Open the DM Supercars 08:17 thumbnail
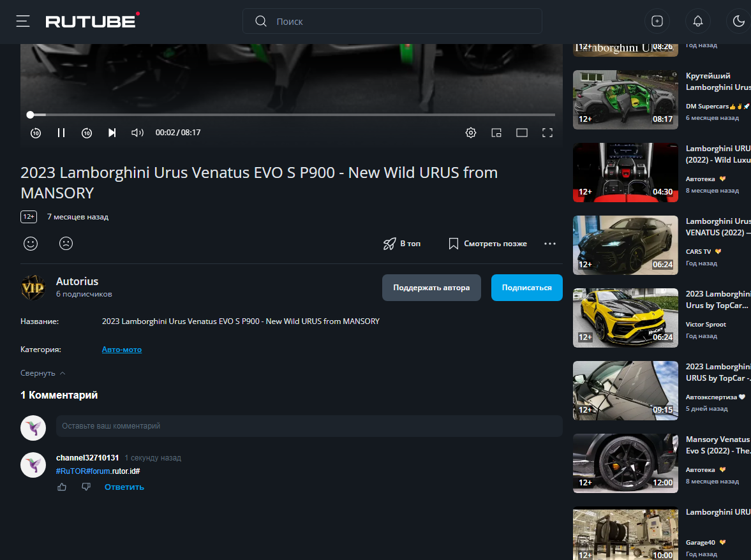The height and width of the screenshot is (560, 751). click(x=625, y=99)
